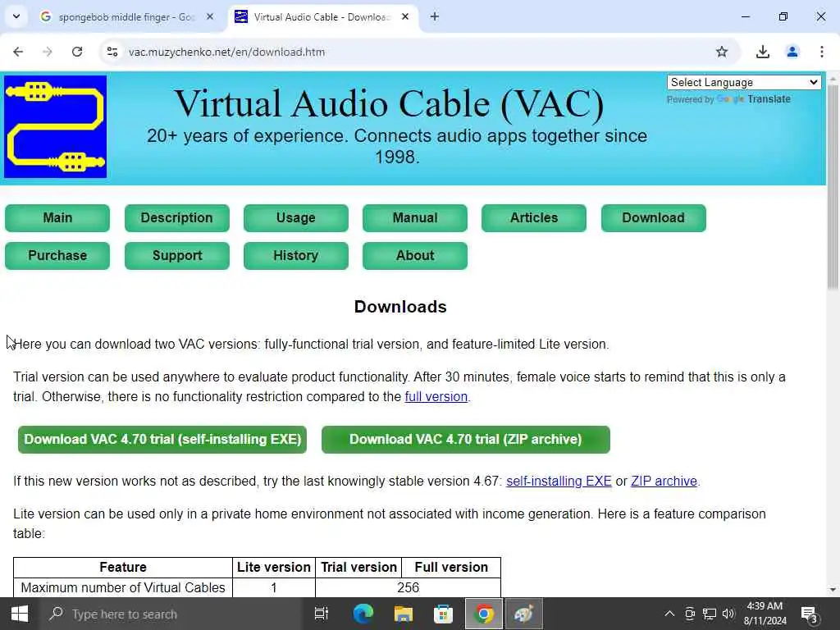Click the version 4.67 ZIP archive link

point(664,481)
